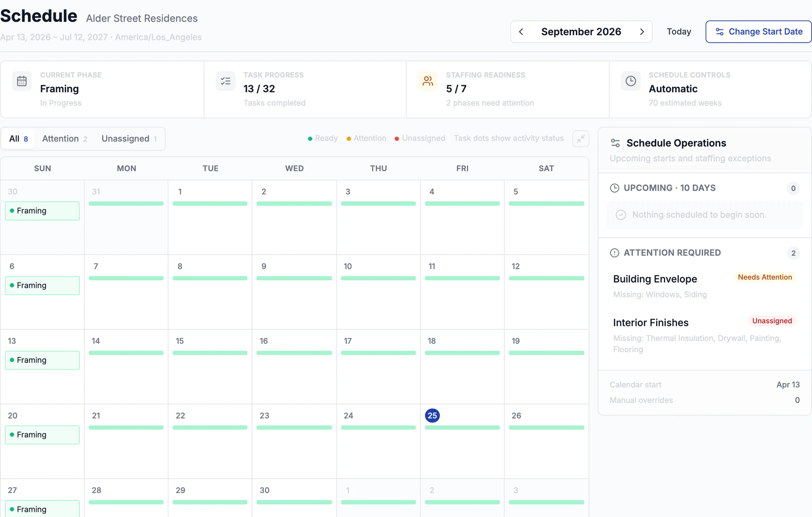Switch to the Unassigned tab
Screen dimensions: 812x517
click(x=129, y=139)
